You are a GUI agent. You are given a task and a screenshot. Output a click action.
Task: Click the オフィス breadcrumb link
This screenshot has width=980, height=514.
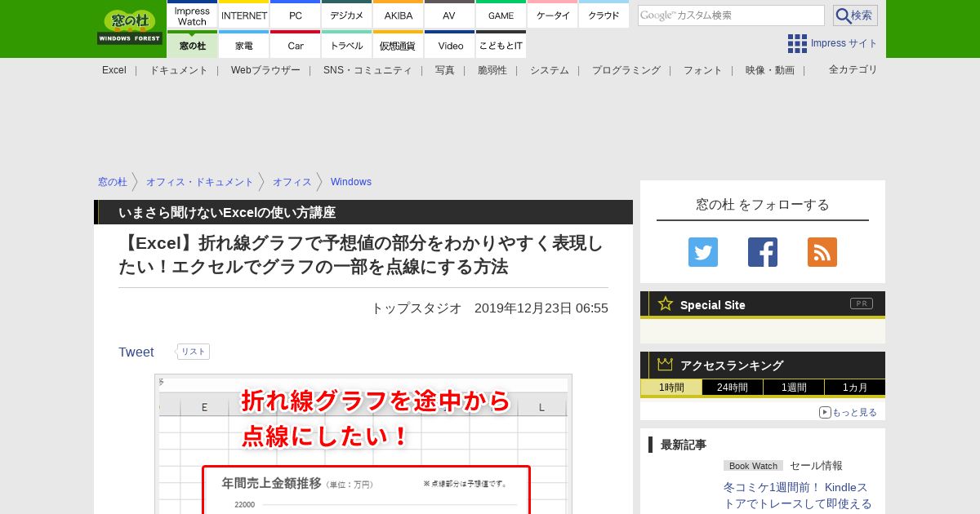[292, 182]
